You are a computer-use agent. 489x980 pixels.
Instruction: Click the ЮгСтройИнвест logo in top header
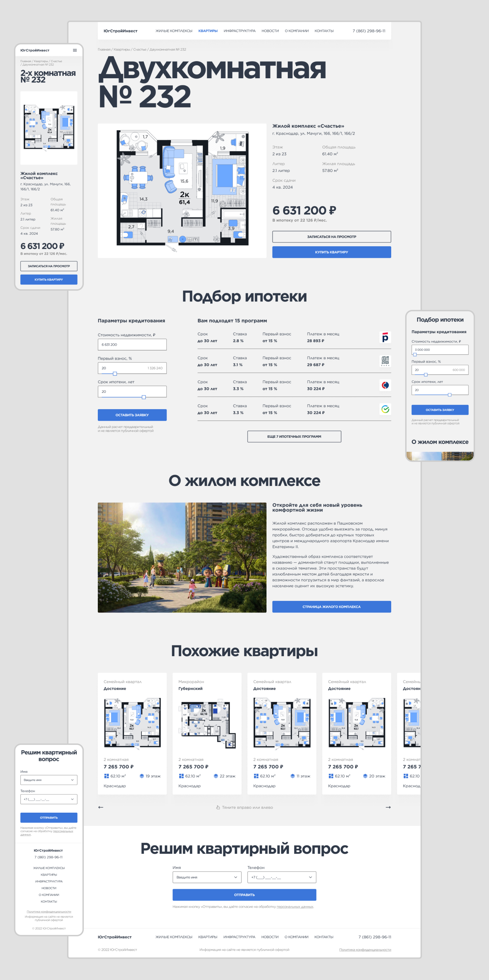pos(121,31)
